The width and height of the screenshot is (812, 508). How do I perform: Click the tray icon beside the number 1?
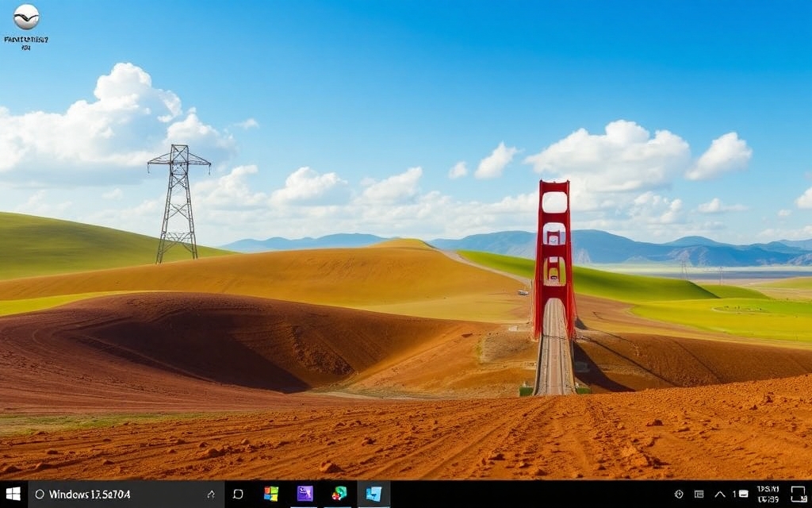[744, 494]
